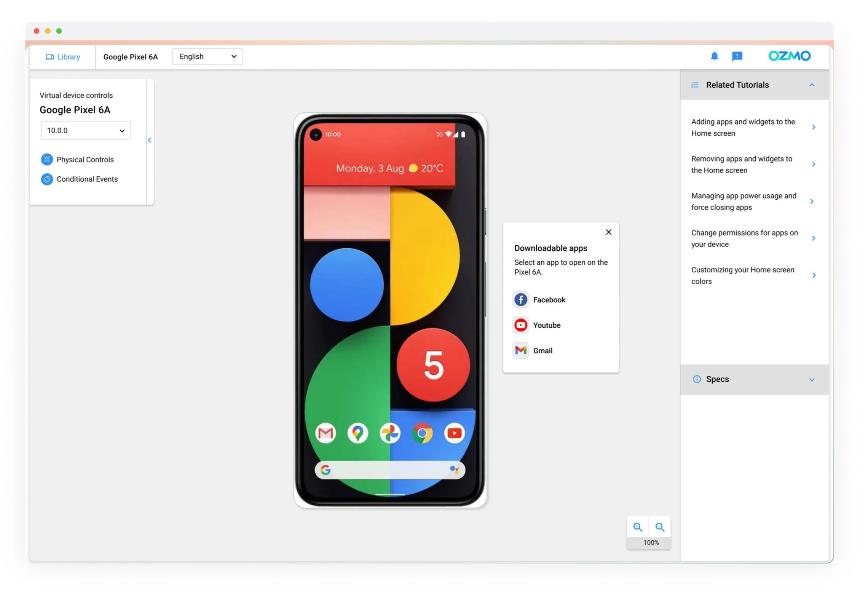Collapse the virtual device controls panel arrow
This screenshot has width=868, height=613.
150,140
